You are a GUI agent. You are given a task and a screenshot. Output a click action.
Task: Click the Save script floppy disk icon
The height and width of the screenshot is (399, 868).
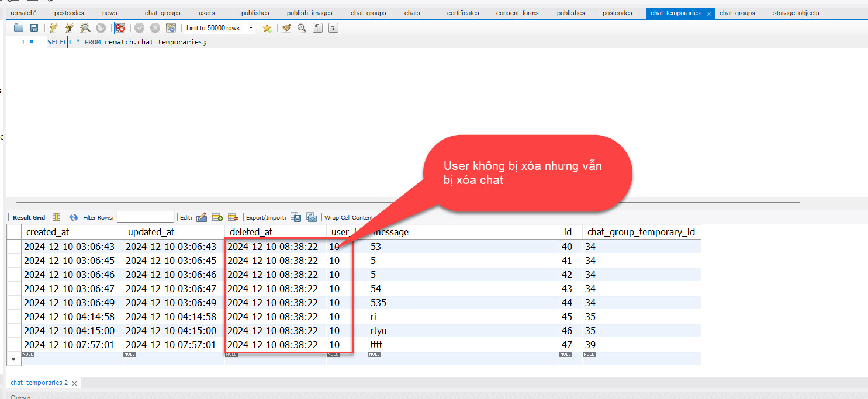click(34, 28)
